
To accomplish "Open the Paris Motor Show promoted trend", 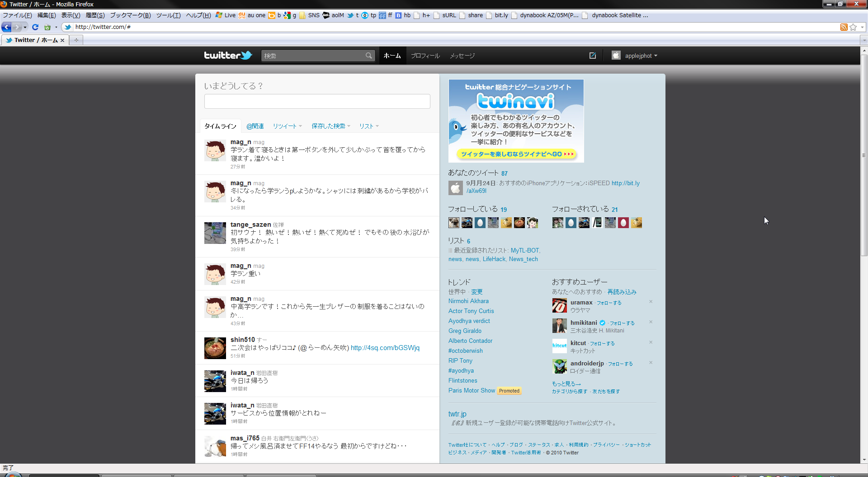I will coord(472,390).
